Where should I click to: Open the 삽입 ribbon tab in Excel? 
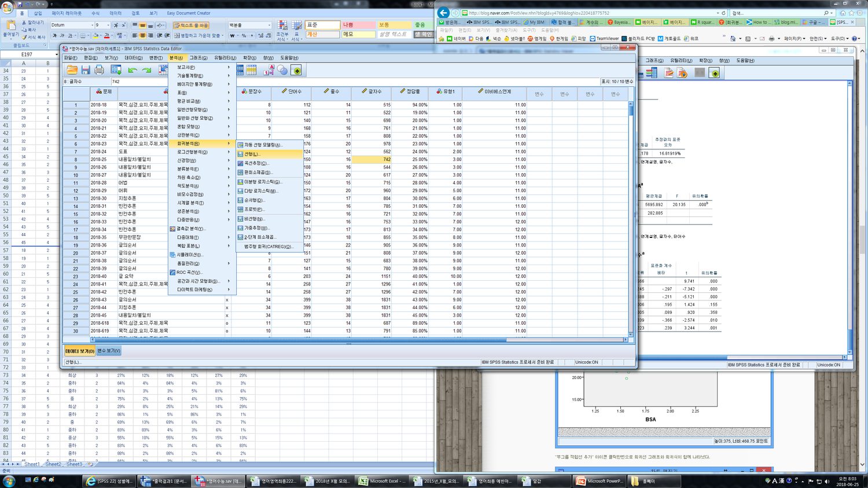38,13
